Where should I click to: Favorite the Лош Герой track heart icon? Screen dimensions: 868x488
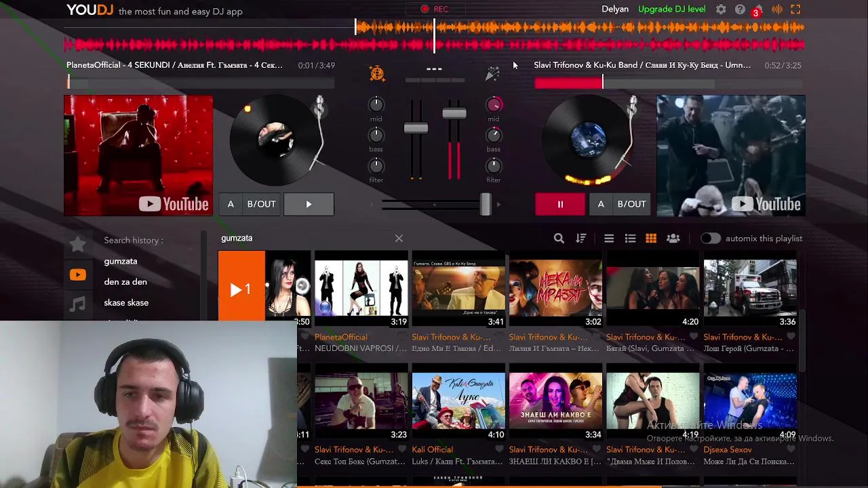click(791, 337)
